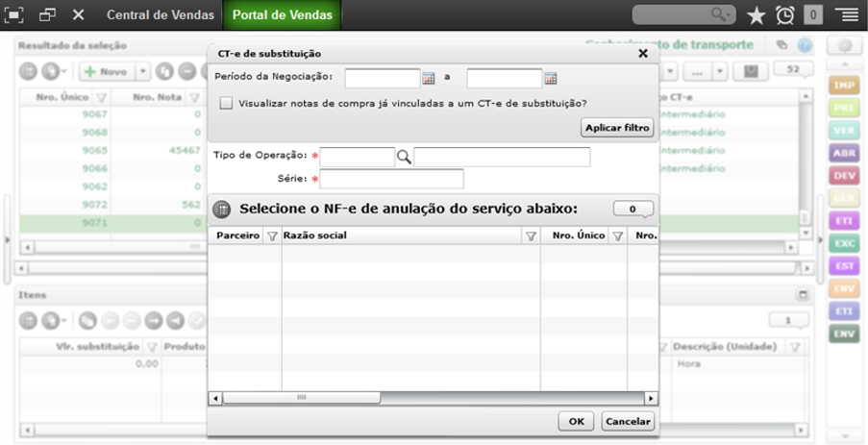Open grid settings icon beside Selecione o NF-e
This screenshot has height=445, width=868.
pyautogui.click(x=221, y=210)
